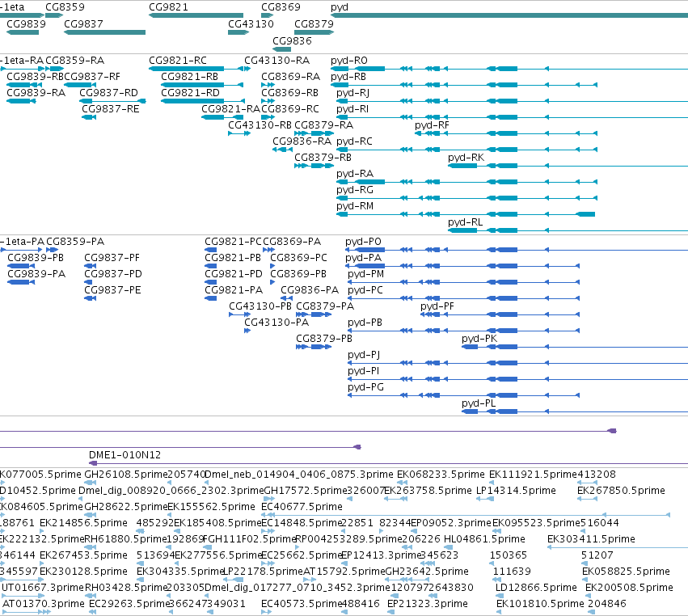688x616 pixels.
Task: Select the CG8369 gene label
Action: pyautogui.click(x=281, y=7)
